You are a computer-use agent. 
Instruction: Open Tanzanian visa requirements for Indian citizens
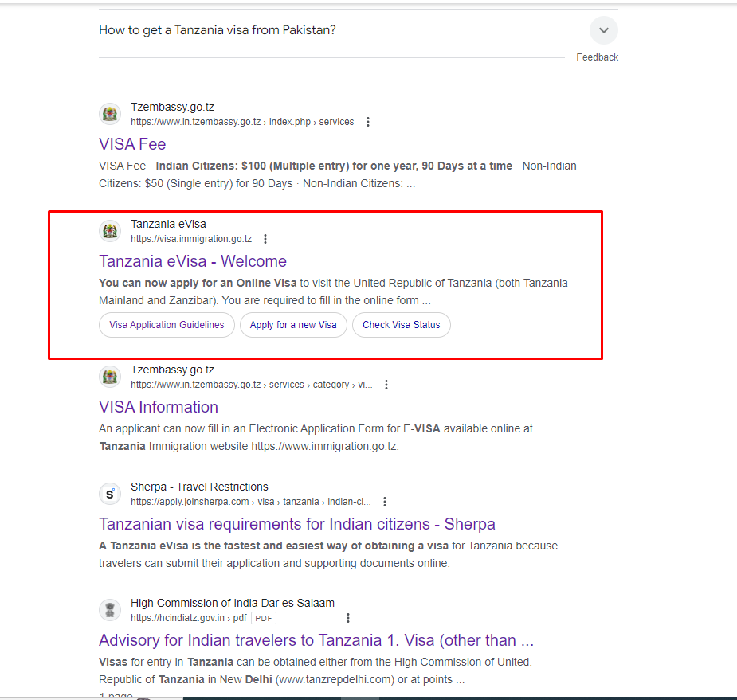coord(297,523)
